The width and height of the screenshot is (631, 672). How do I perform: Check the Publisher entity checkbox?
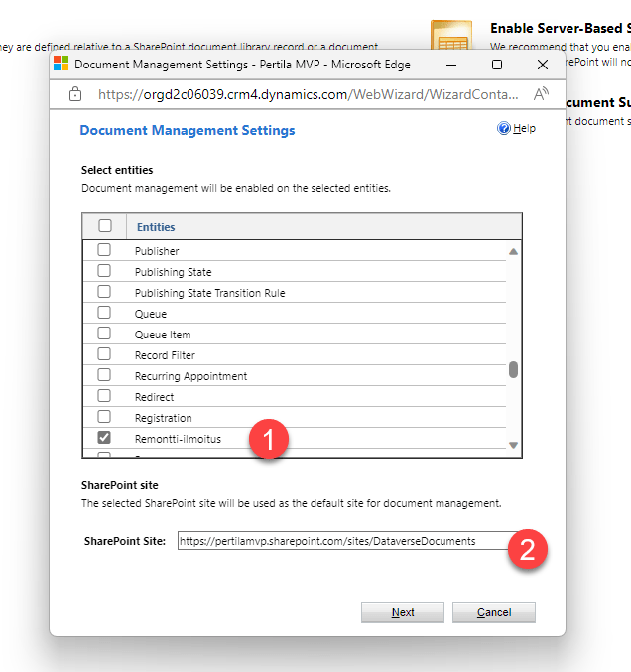(x=104, y=251)
